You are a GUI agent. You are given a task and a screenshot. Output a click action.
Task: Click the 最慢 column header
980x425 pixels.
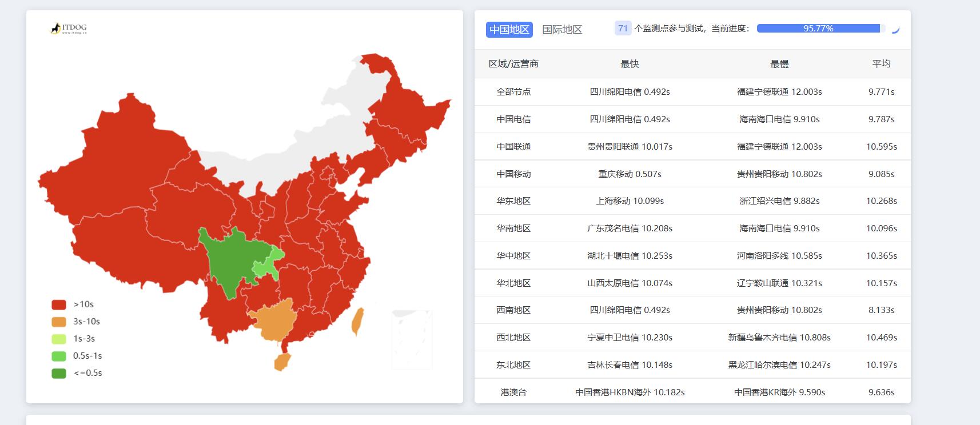pos(779,64)
